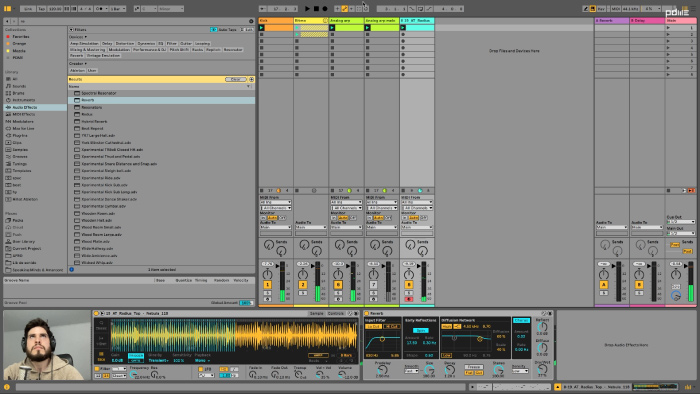Click the browser back arrow
This screenshot has width=700, height=394.
[x=7, y=21]
